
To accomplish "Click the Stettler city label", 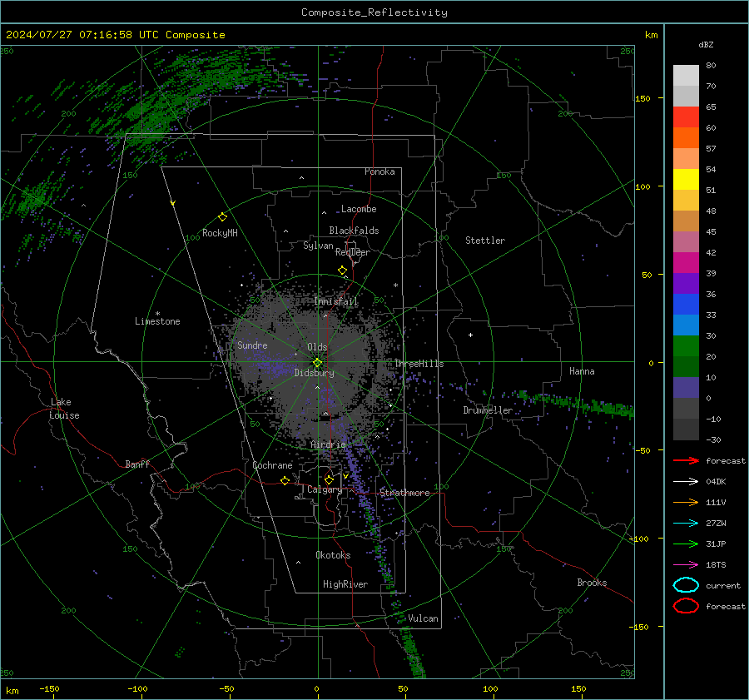I will point(485,241).
